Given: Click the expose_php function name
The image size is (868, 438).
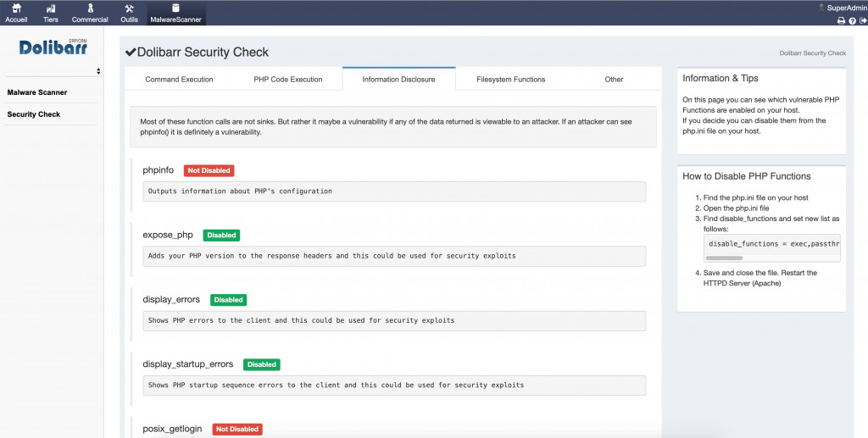Looking at the screenshot, I should pos(168,235).
